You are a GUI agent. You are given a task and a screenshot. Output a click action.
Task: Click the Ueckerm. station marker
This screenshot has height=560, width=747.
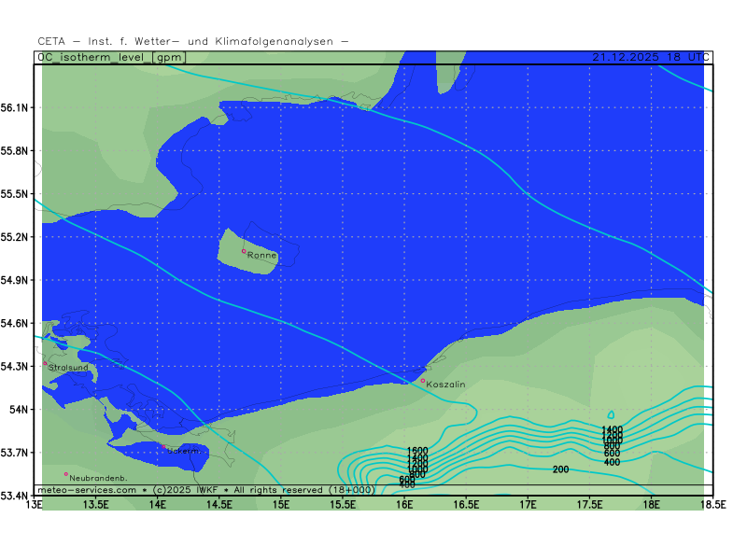(x=165, y=447)
